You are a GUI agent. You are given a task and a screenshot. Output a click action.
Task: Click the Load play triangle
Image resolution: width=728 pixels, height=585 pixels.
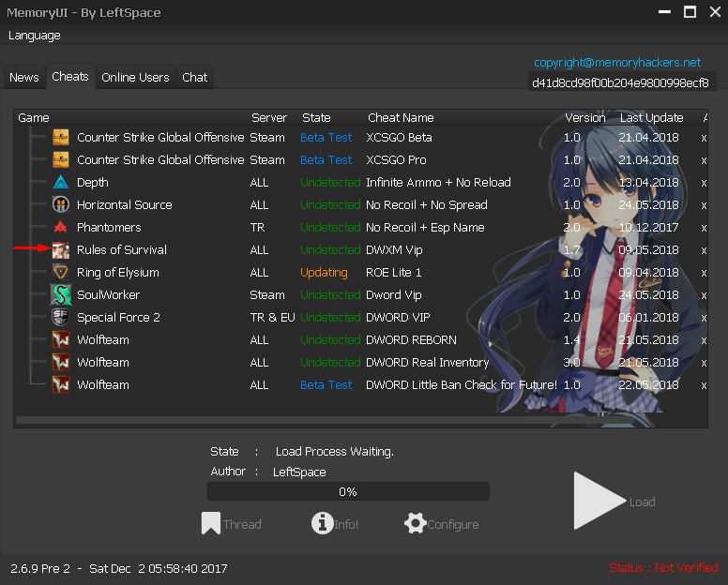(599, 501)
